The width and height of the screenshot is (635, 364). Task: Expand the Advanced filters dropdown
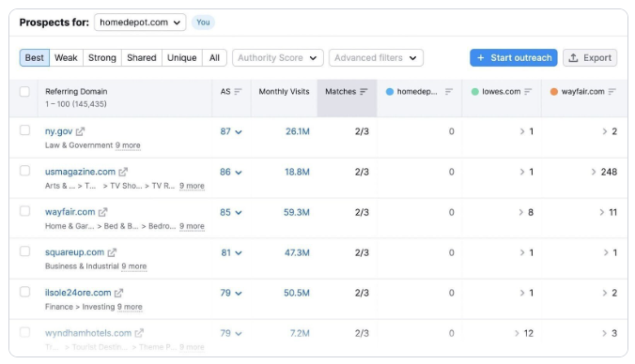(377, 58)
